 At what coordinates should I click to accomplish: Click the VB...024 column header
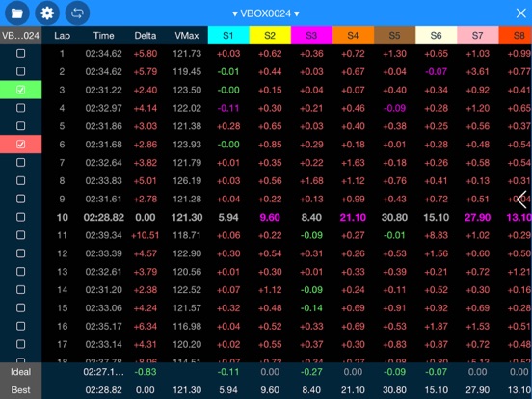tap(20, 36)
